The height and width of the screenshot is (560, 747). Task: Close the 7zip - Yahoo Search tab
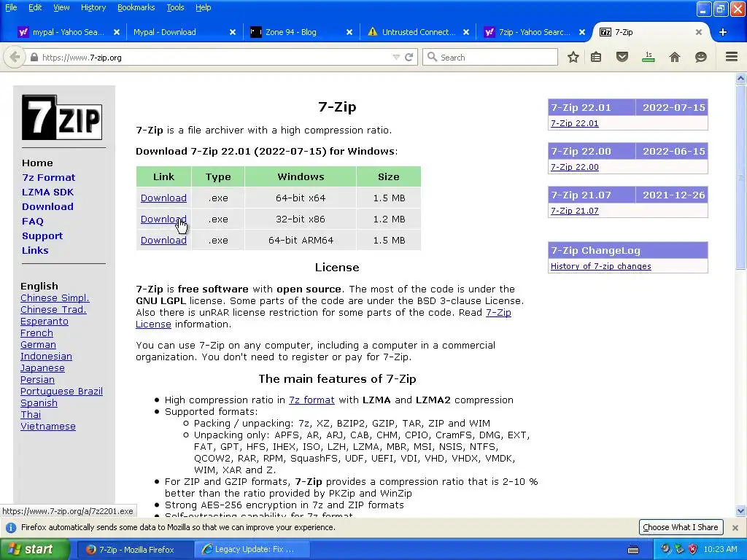point(582,32)
